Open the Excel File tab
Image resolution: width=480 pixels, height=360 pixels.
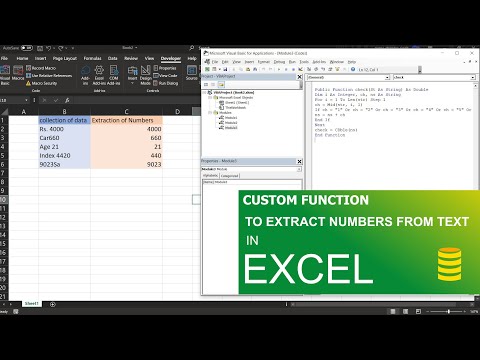point(4,58)
